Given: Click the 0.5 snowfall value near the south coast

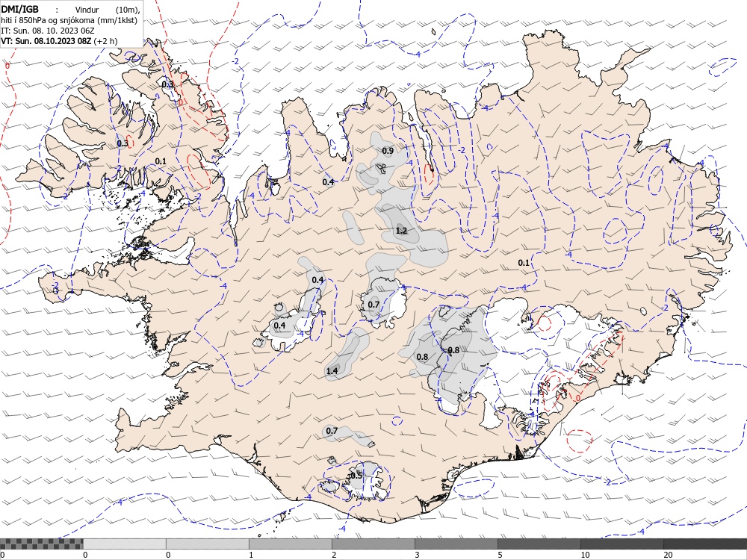Looking at the screenshot, I should (356, 476).
